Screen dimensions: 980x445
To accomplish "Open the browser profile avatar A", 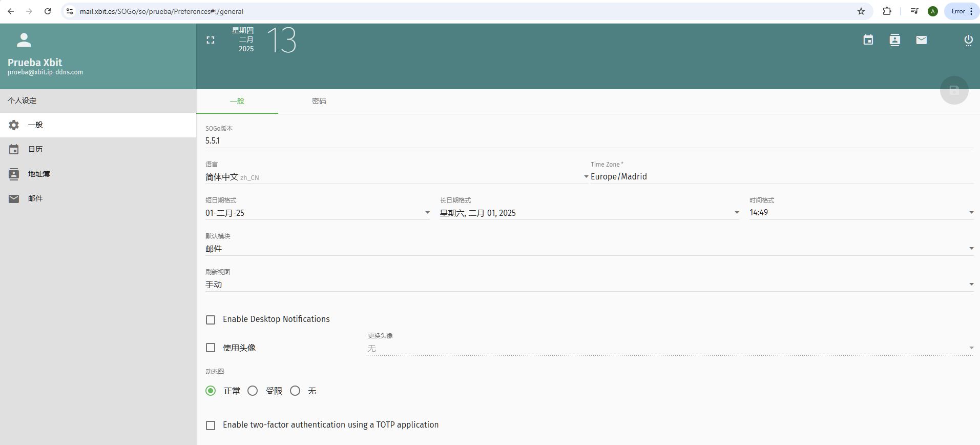I will (932, 11).
